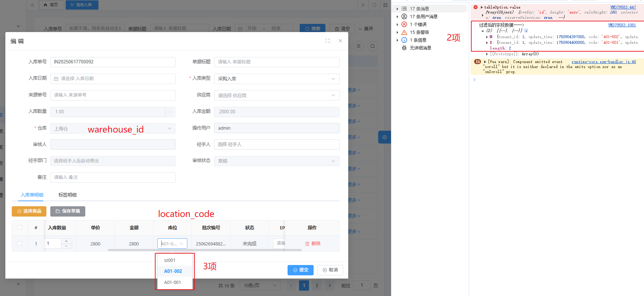Open the VM379583:447 source link

pos(623,7)
